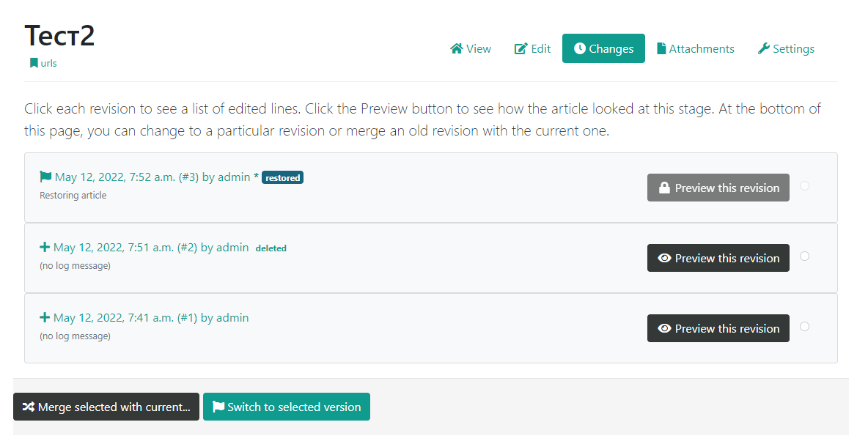The width and height of the screenshot is (868, 444).
Task: Click the flag icon on revision #3
Action: coord(45,177)
